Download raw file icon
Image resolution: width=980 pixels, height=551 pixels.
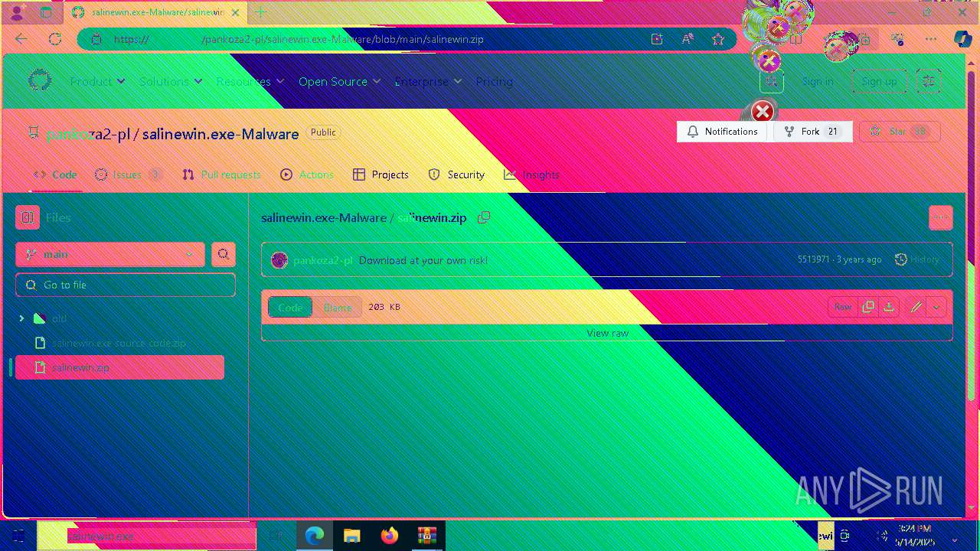click(889, 307)
